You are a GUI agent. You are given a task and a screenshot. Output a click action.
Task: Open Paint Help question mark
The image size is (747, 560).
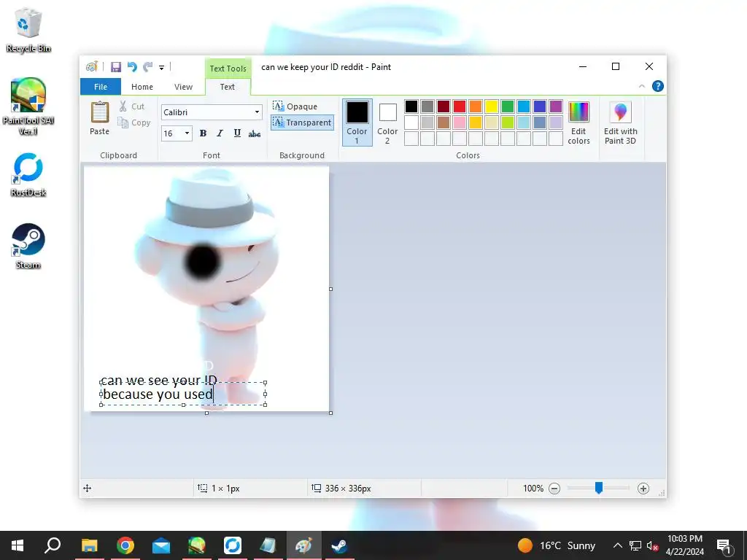pyautogui.click(x=658, y=86)
